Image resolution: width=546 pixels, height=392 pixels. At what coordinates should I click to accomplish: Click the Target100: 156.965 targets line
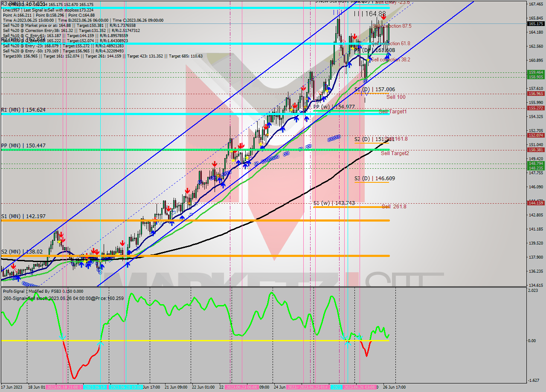(103, 56)
